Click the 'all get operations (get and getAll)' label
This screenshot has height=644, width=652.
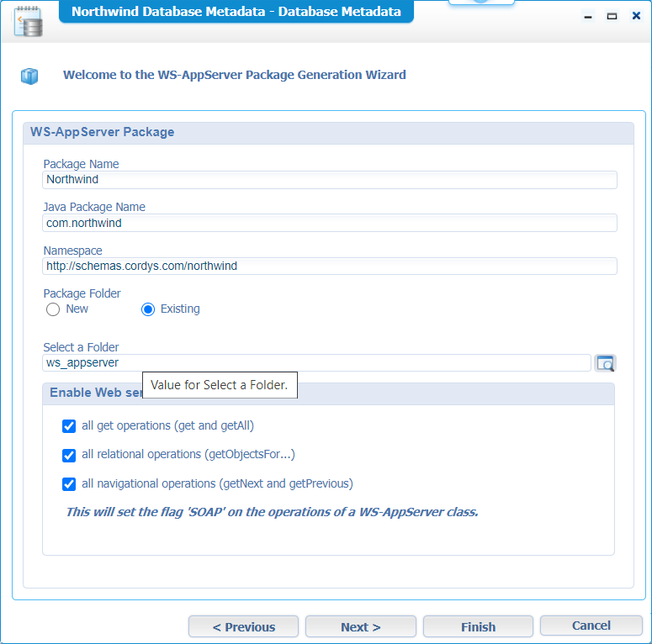point(167,426)
